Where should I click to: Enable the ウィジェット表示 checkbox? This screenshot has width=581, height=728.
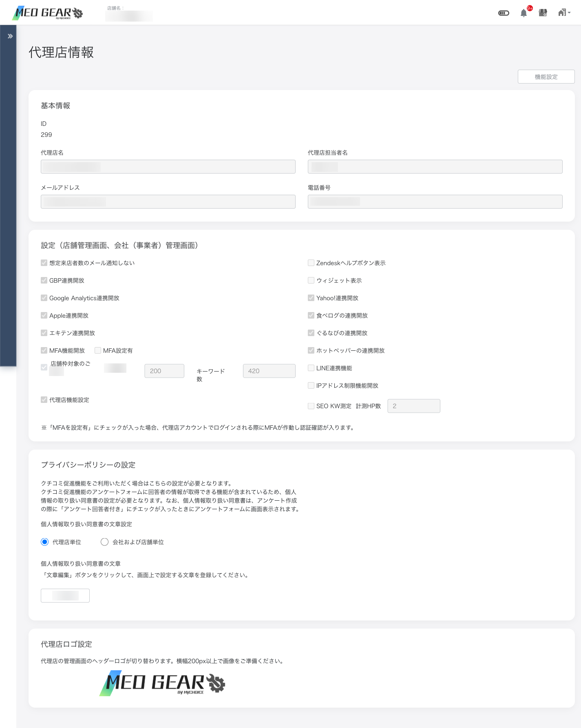point(311,280)
